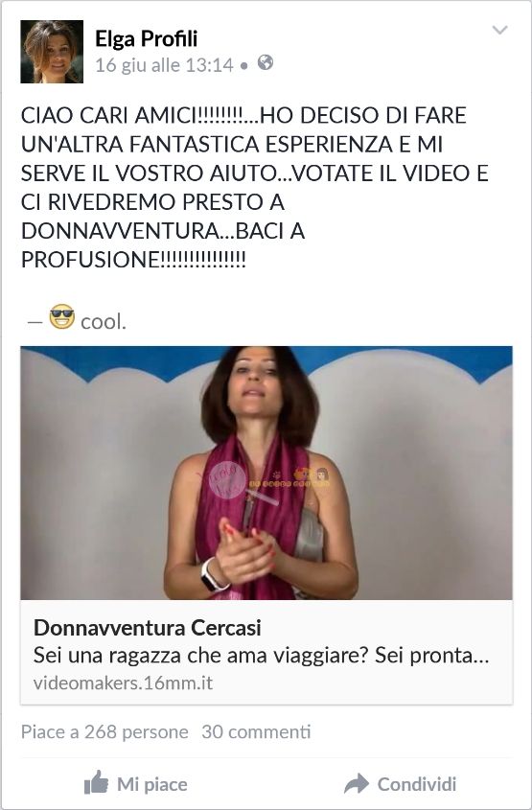Expand the post options chevron

[500, 30]
